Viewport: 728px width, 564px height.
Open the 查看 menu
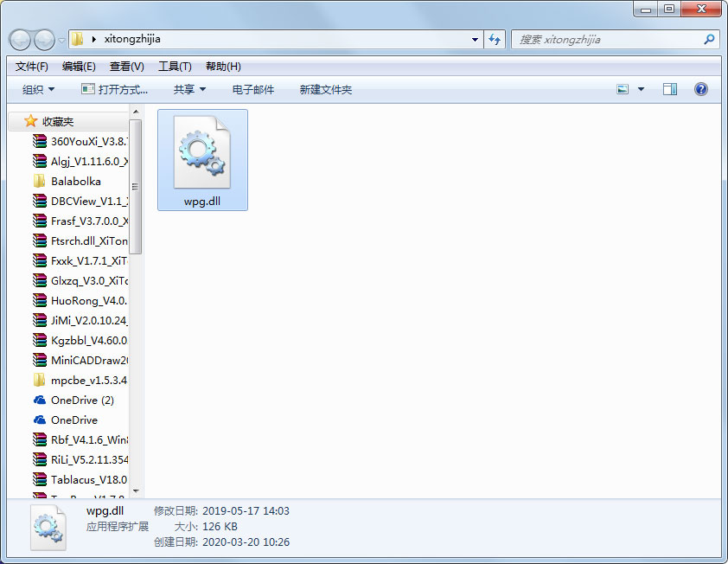pos(126,66)
